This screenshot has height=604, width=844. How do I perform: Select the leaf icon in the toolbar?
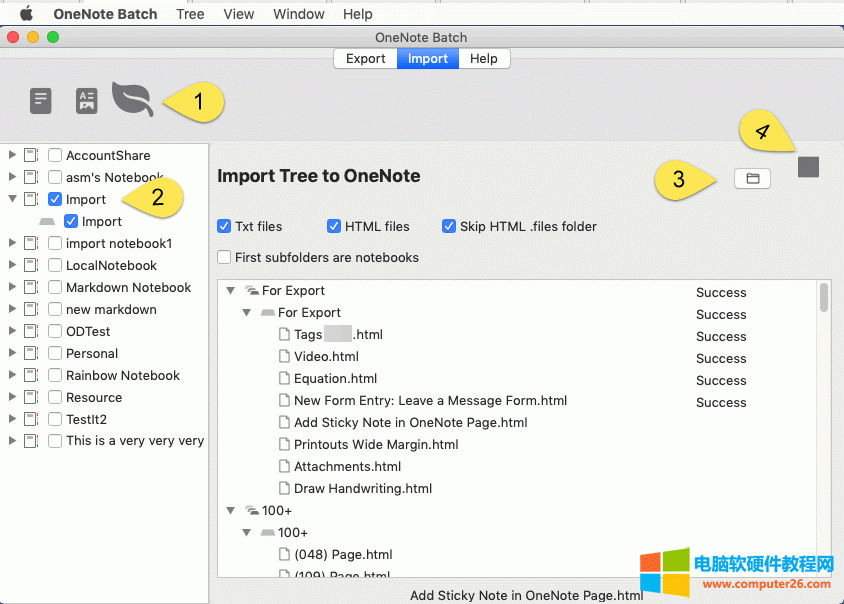click(x=132, y=98)
